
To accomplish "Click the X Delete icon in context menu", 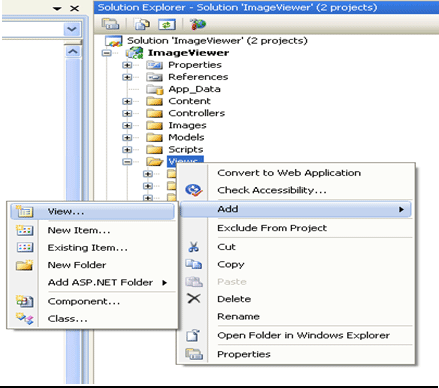I will coord(194,298).
